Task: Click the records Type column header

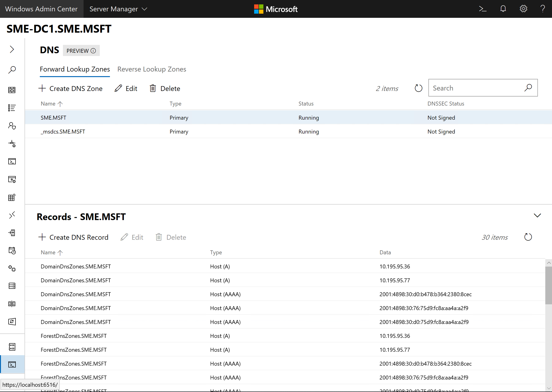Action: pyautogui.click(x=216, y=252)
